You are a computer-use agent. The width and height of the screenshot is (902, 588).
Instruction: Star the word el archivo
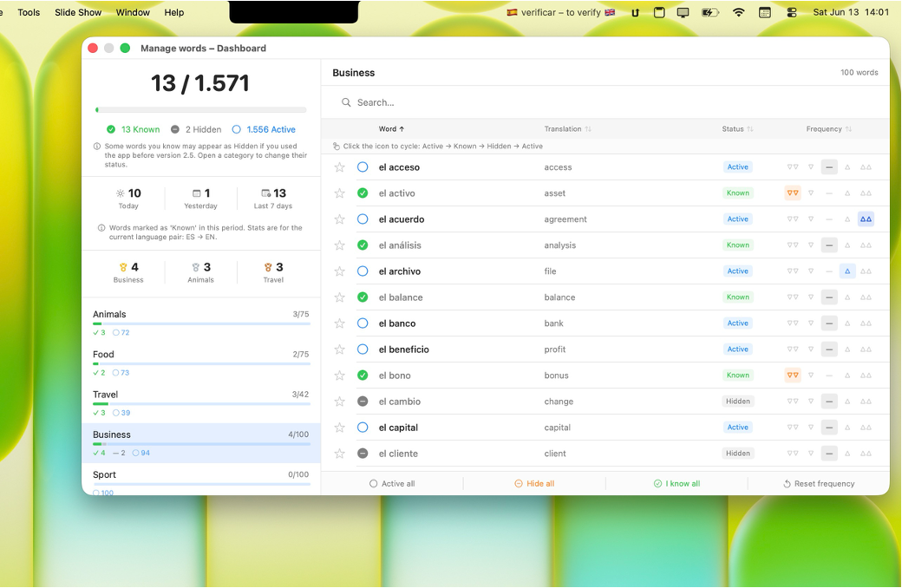click(x=339, y=271)
